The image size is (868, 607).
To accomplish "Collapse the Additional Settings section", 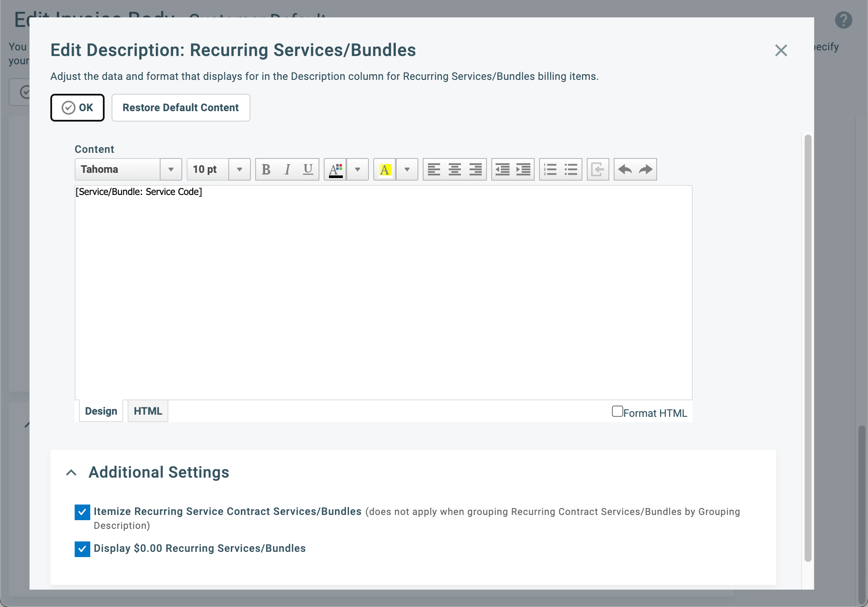I will coord(71,472).
